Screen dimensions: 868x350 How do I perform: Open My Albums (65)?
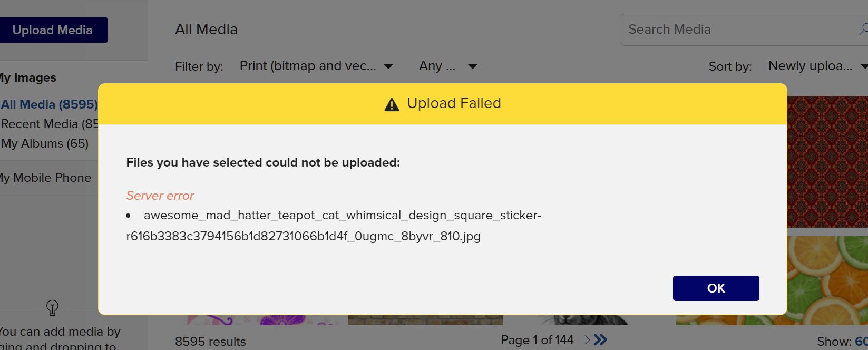pyautogui.click(x=45, y=143)
